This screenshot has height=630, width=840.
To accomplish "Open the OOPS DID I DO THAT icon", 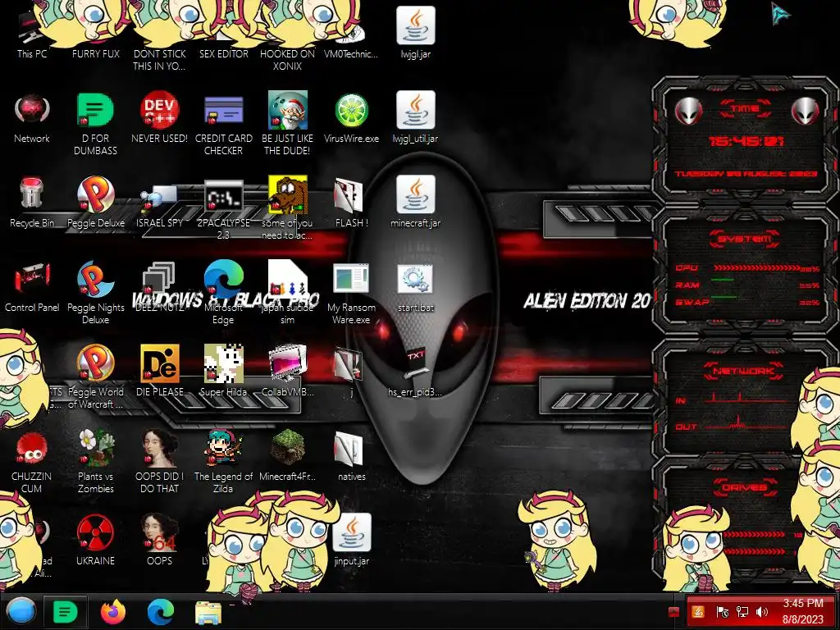I will (x=160, y=448).
